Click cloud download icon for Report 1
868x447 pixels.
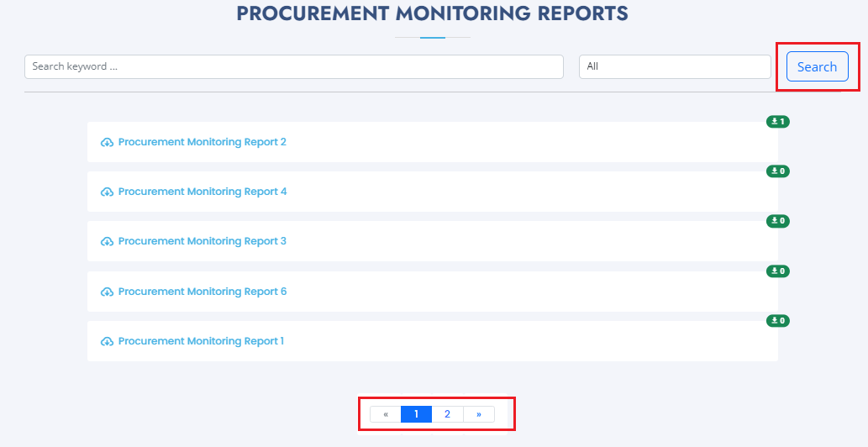(x=107, y=341)
